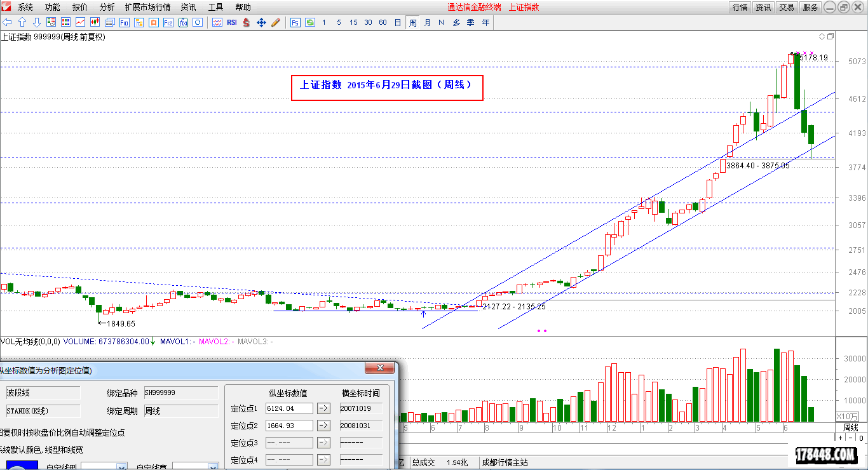Select the pencil drawing tool icon
The image size is (868, 470).
tap(276, 22)
